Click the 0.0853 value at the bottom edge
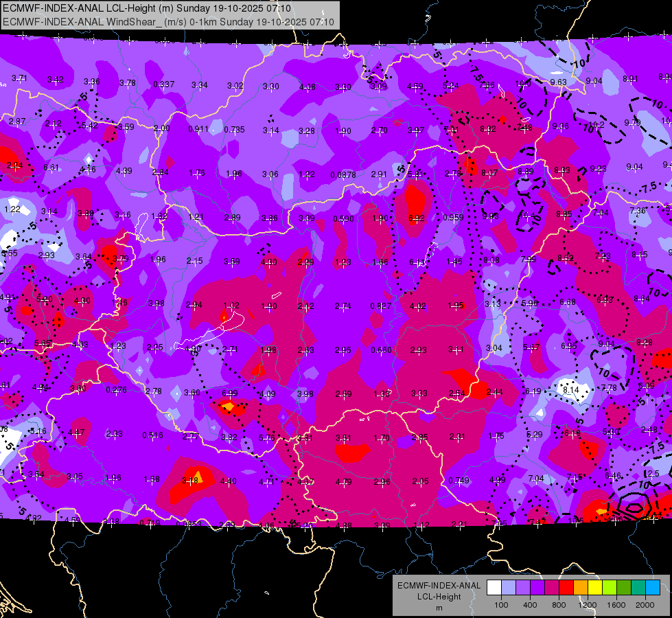This screenshot has width=672, height=618. 188,524
